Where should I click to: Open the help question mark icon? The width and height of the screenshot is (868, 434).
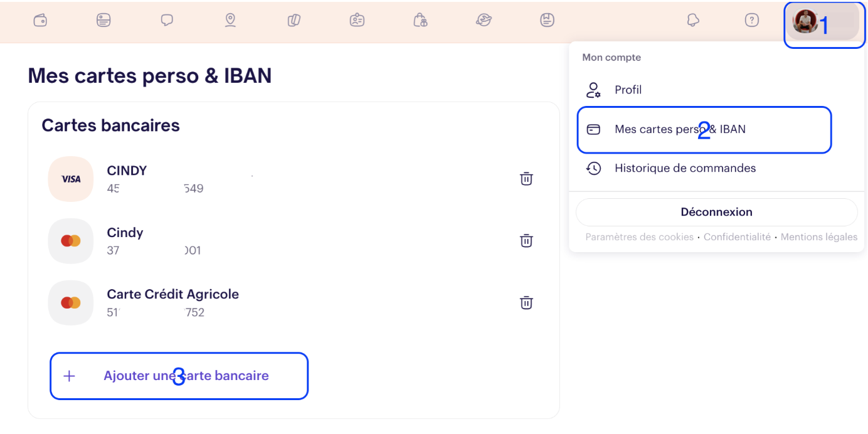[752, 20]
